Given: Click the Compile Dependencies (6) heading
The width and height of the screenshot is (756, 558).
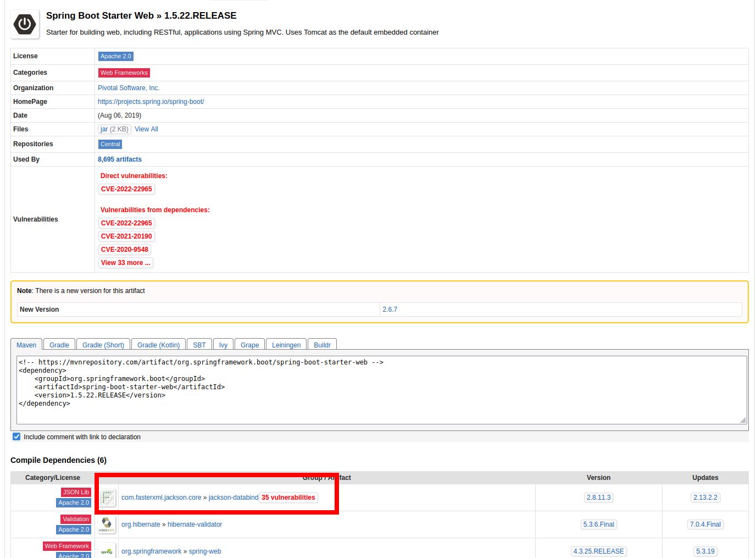Looking at the screenshot, I should [58, 460].
